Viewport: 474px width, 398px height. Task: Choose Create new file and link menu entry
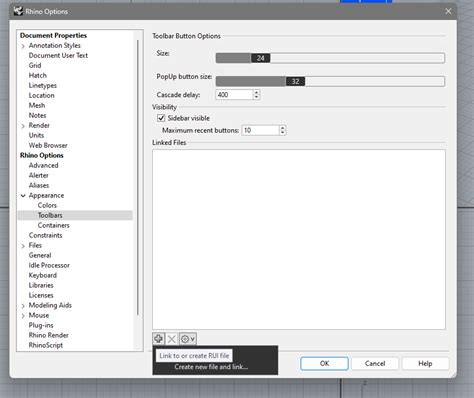click(211, 367)
